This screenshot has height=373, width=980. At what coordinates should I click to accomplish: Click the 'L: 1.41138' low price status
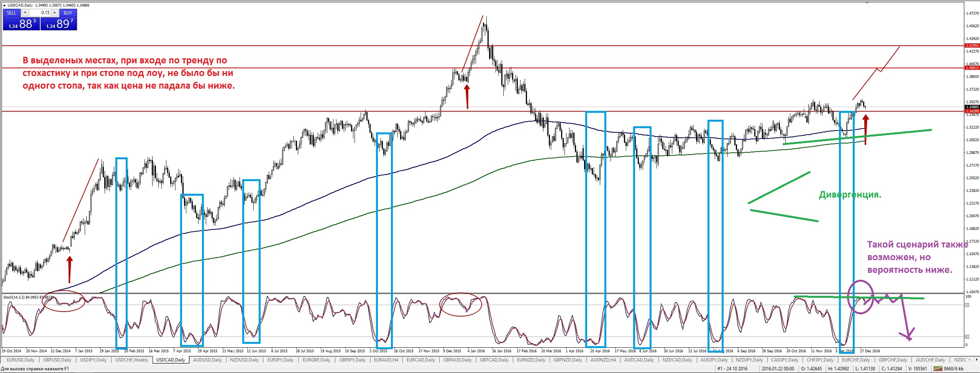coord(865,369)
